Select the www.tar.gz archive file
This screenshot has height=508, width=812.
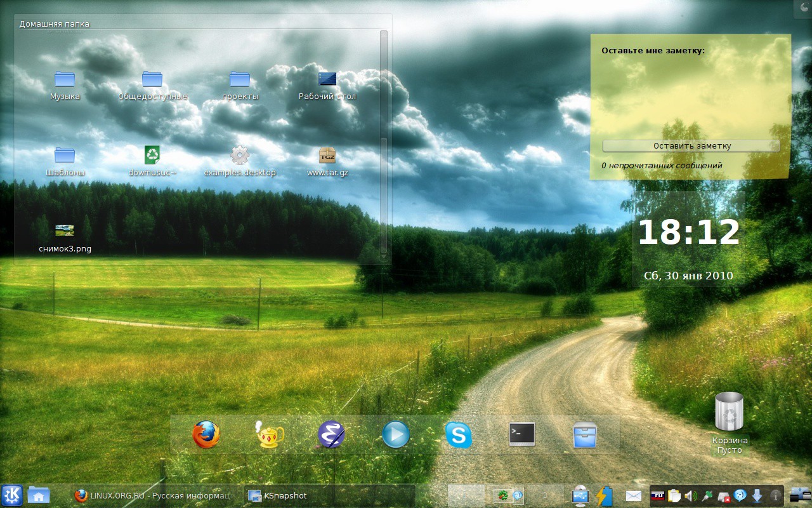pyautogui.click(x=327, y=163)
